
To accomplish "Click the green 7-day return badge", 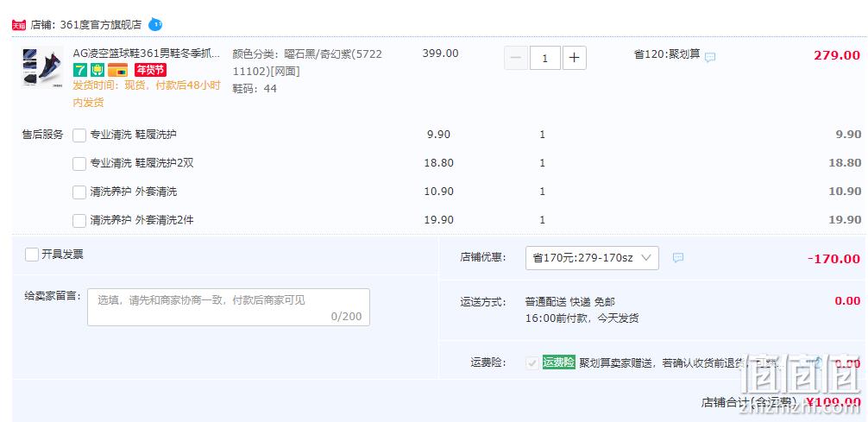I will click(79, 71).
